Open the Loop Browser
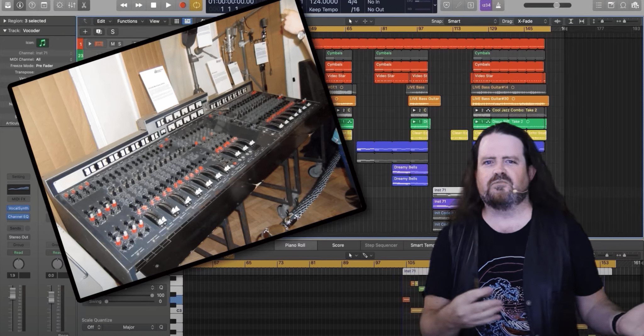 click(623, 5)
